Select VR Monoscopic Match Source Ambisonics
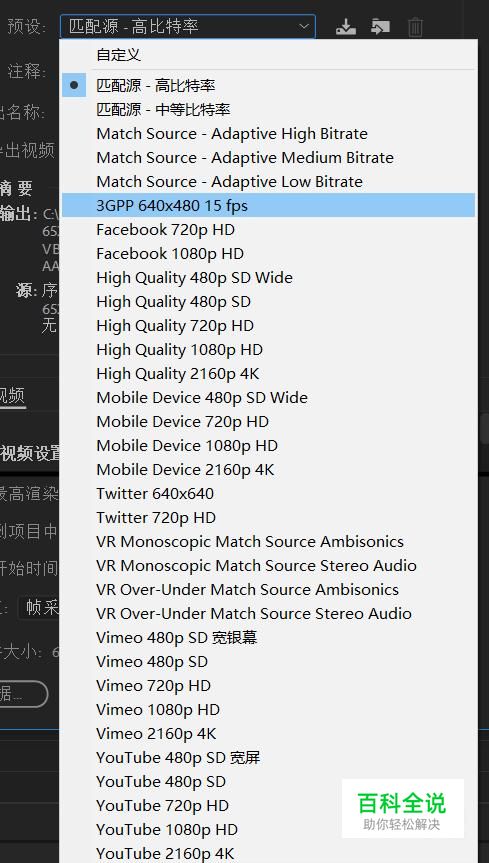The image size is (489, 863). pyautogui.click(x=269, y=542)
